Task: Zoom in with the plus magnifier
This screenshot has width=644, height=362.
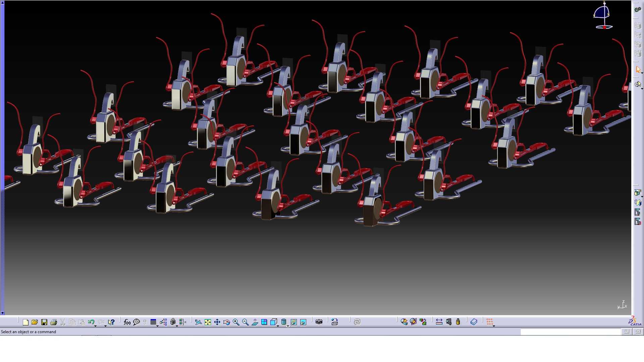Action: click(236, 322)
